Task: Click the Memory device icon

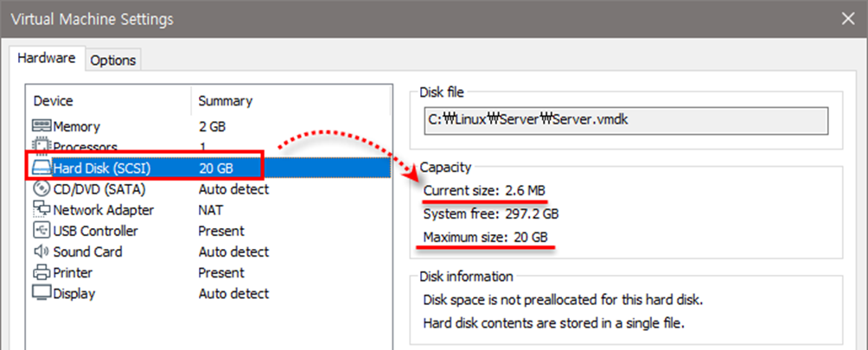Action: [x=41, y=126]
